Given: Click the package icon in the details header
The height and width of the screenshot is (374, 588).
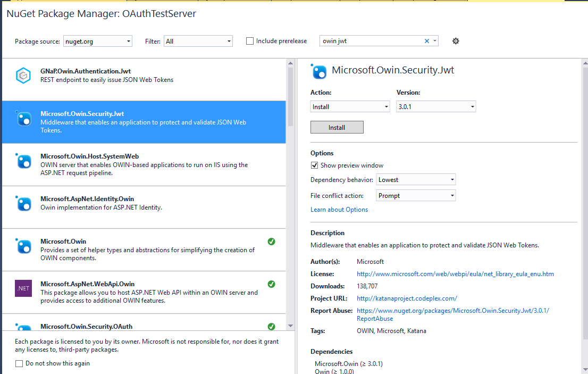Looking at the screenshot, I should [x=319, y=70].
